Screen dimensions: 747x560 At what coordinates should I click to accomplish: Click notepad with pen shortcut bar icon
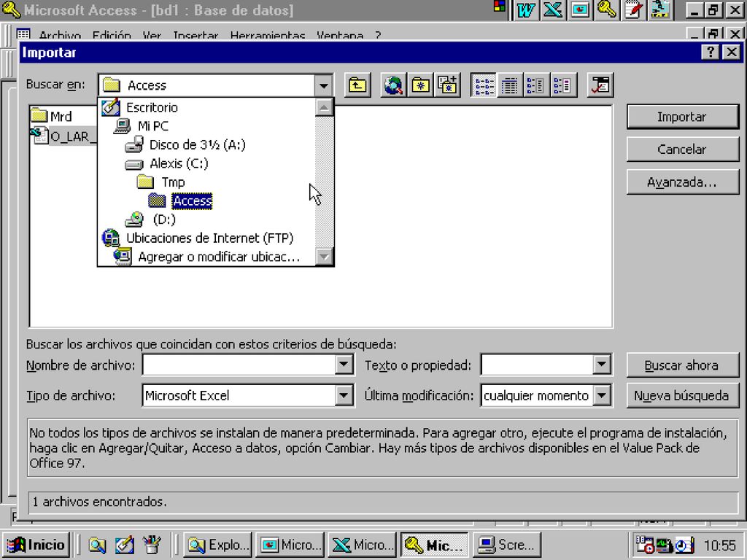pos(634,10)
